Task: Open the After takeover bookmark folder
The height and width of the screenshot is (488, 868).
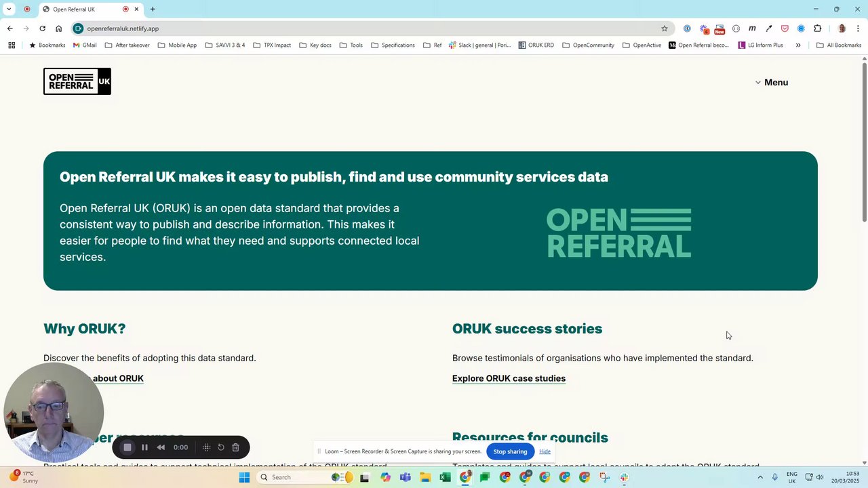Action: click(127, 45)
